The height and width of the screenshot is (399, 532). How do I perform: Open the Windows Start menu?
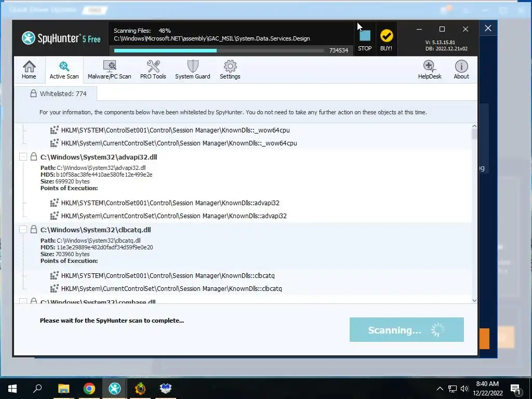point(12,388)
